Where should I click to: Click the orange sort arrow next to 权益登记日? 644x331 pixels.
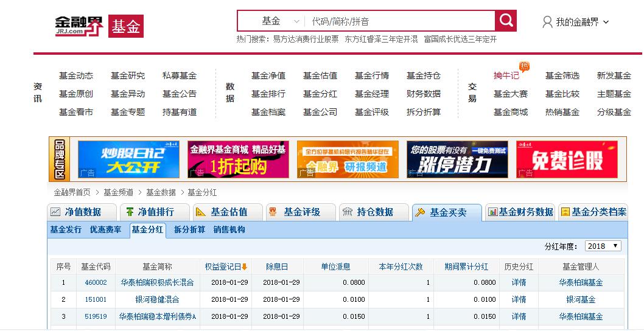(245, 267)
